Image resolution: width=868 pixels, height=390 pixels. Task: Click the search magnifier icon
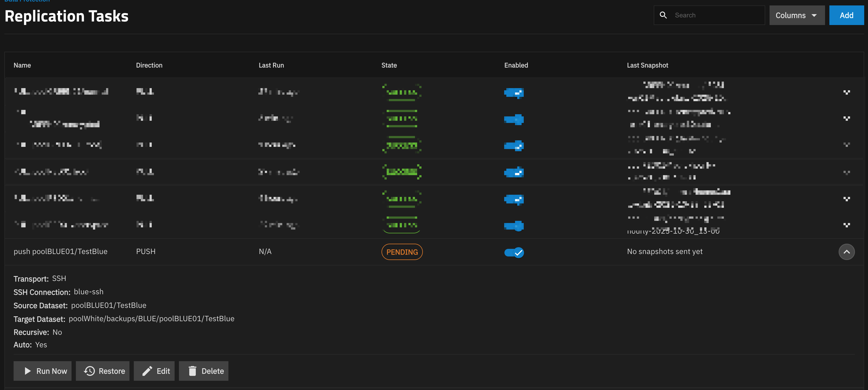(x=663, y=15)
